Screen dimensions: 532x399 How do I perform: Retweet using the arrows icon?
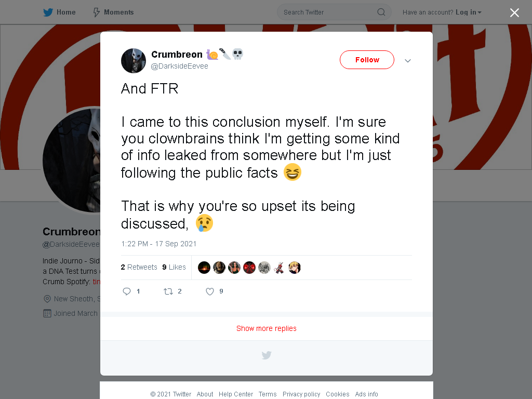(x=168, y=291)
